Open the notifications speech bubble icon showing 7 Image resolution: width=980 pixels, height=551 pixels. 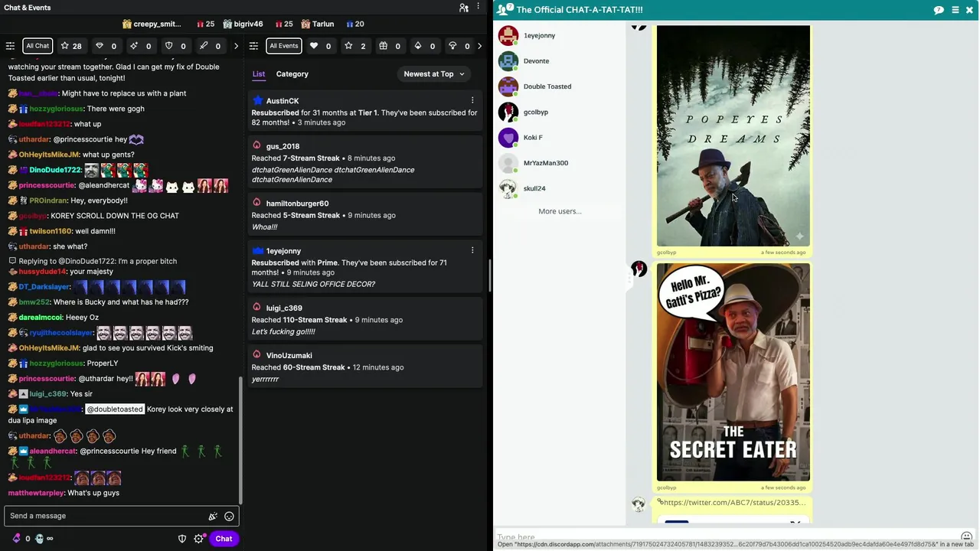[x=939, y=10]
